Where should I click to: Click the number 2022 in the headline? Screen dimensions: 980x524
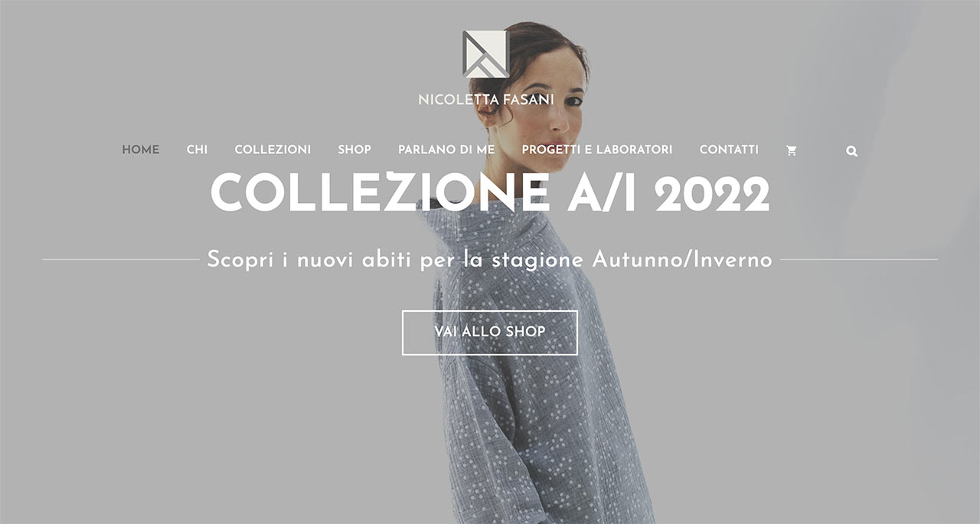pos(713,193)
